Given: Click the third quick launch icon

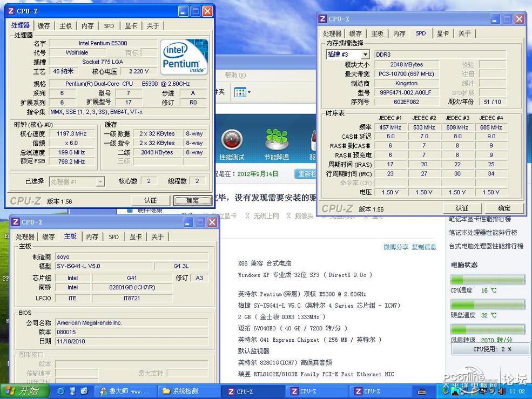Looking at the screenshot, I should click(x=84, y=391).
